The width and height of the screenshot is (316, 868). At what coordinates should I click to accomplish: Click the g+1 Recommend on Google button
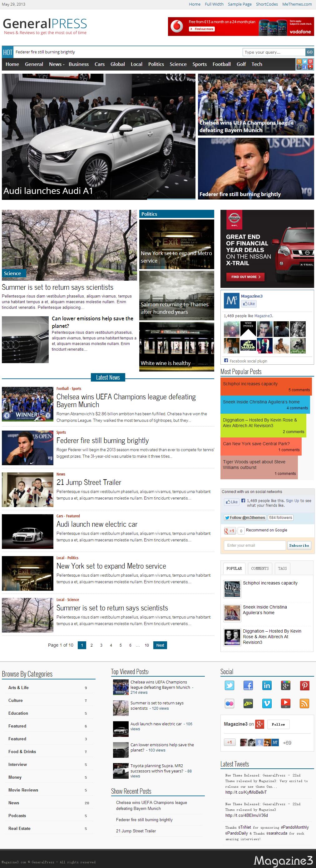[x=230, y=531]
